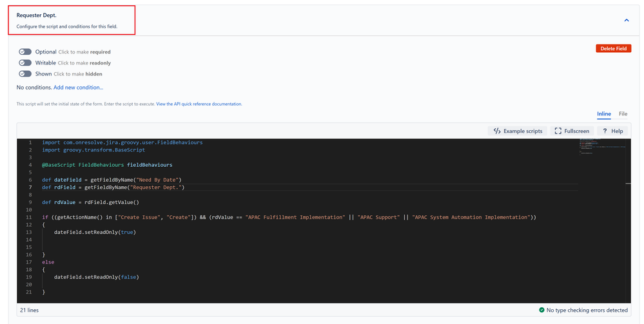Screen dimensions: 644x324
Task: Click the 'APAC Support' string in code
Action: point(378,217)
